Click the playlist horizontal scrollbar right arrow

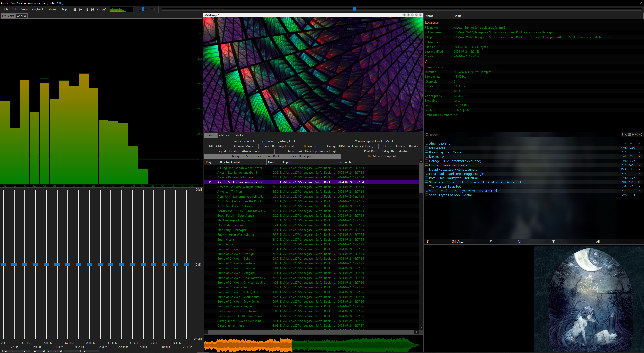(417, 332)
